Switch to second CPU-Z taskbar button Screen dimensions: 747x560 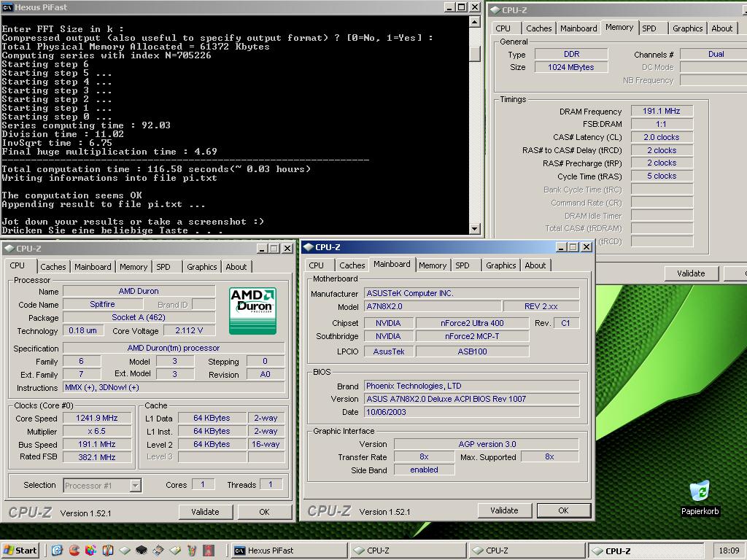[527, 551]
